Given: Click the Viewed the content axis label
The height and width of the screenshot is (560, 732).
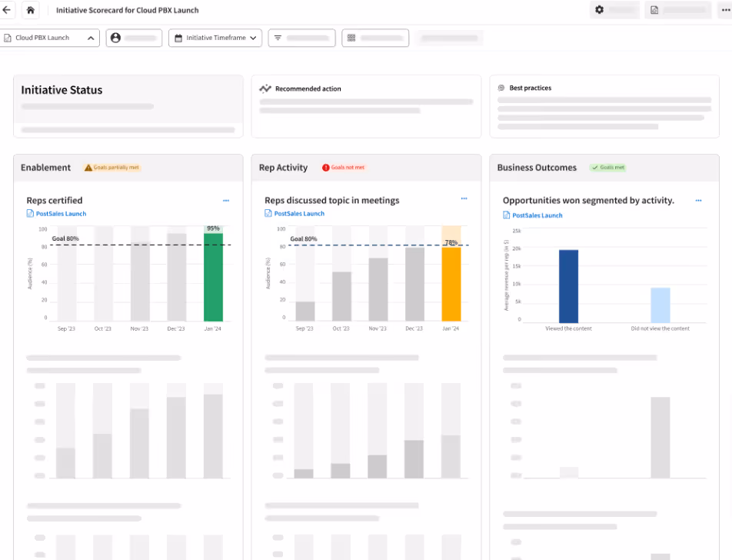Looking at the screenshot, I should click(569, 328).
